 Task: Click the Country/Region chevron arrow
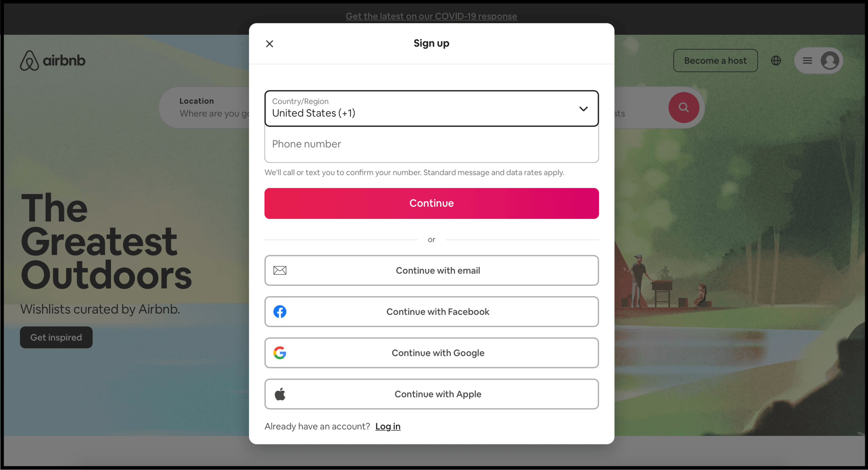(583, 108)
